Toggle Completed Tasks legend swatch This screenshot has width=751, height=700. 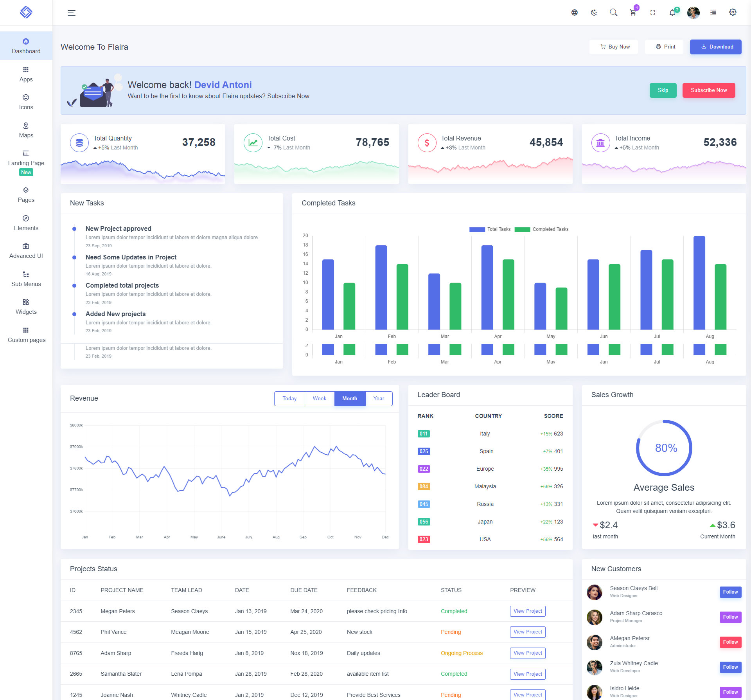[522, 229]
